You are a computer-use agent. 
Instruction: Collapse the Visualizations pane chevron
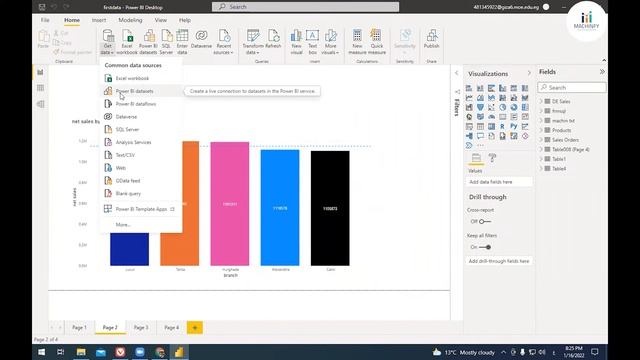click(x=529, y=73)
